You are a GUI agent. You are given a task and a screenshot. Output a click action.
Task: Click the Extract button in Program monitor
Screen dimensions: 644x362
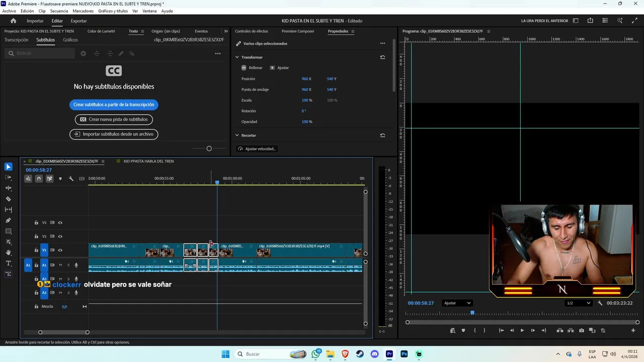point(571,330)
